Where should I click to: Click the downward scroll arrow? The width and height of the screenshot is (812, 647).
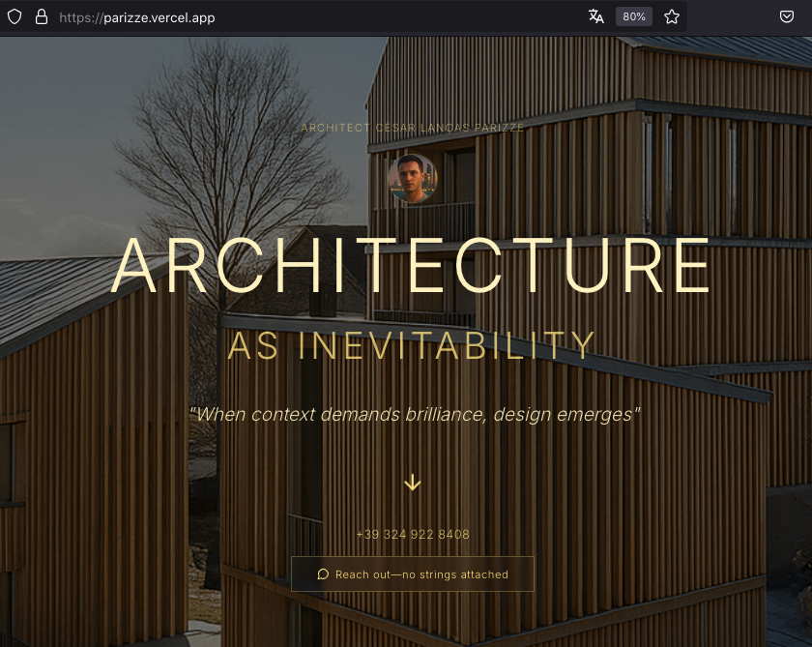click(x=413, y=481)
